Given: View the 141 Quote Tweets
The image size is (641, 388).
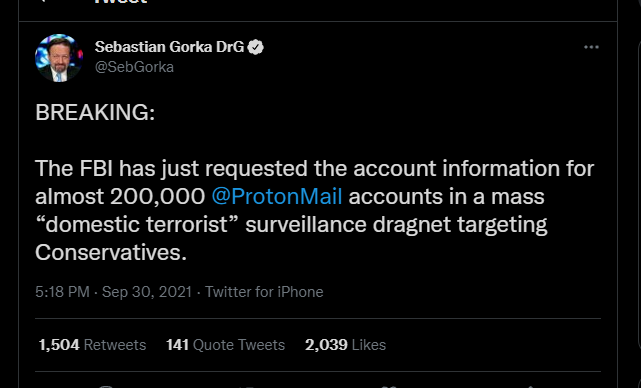Looking at the screenshot, I should [x=225, y=345].
